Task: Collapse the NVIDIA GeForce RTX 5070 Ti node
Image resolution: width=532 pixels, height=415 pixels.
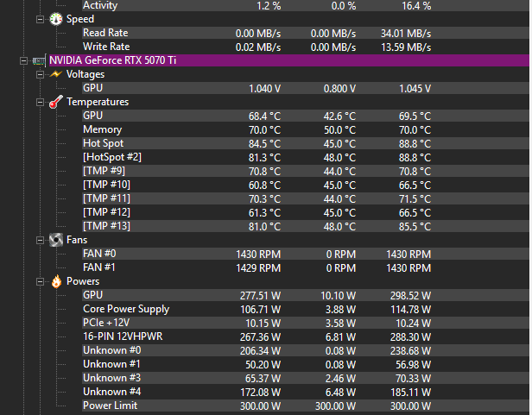Action: (23, 60)
